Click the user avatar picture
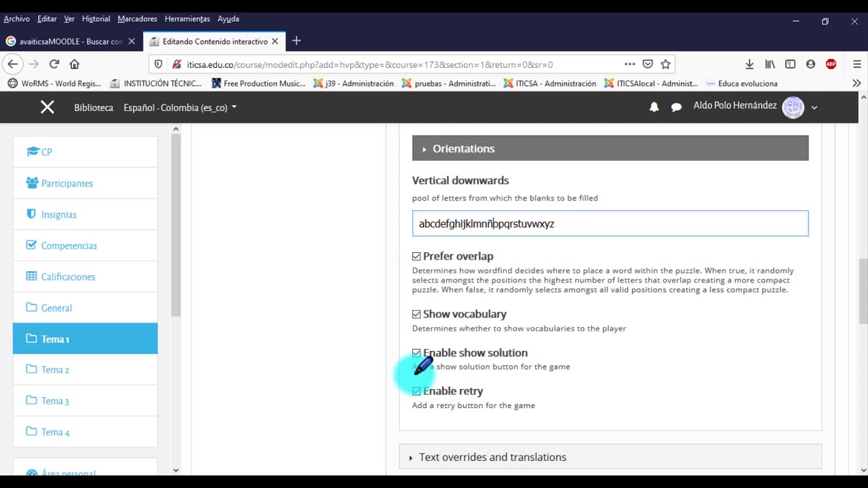This screenshot has height=488, width=868. tap(793, 107)
